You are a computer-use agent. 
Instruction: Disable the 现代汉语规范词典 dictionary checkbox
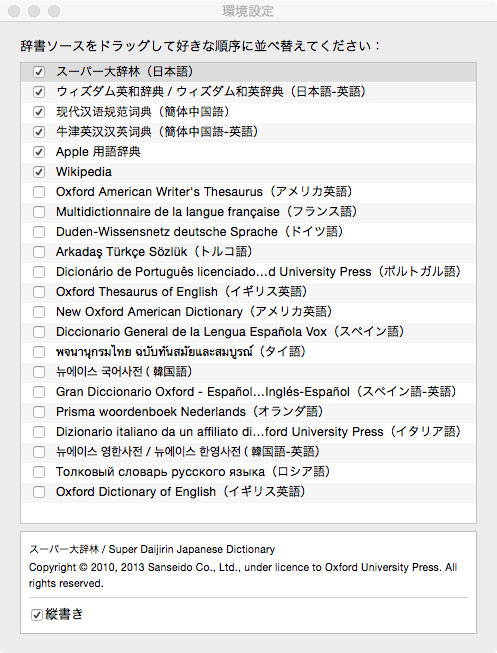[x=39, y=112]
